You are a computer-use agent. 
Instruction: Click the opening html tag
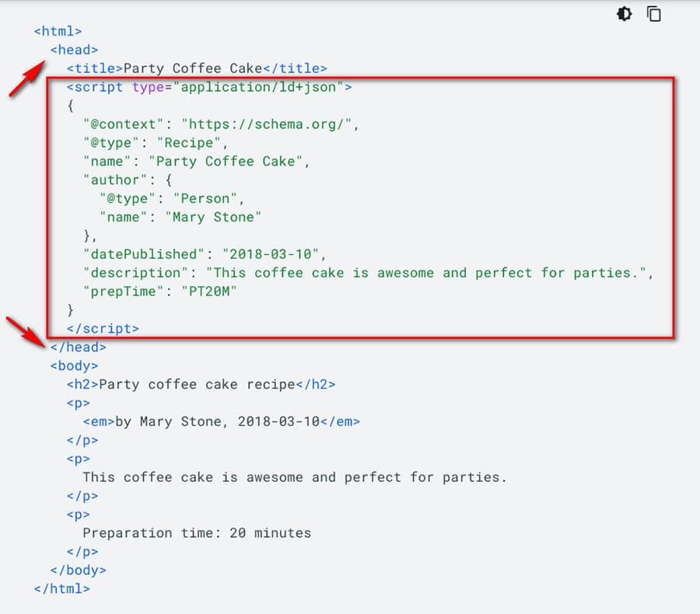[x=58, y=31]
